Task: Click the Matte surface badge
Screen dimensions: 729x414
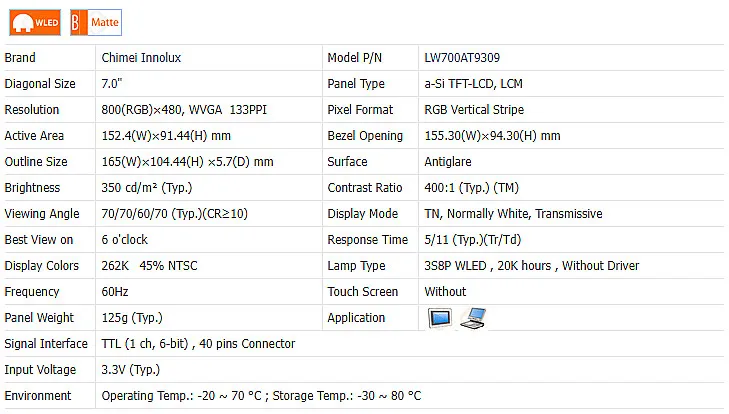Action: tap(99, 20)
